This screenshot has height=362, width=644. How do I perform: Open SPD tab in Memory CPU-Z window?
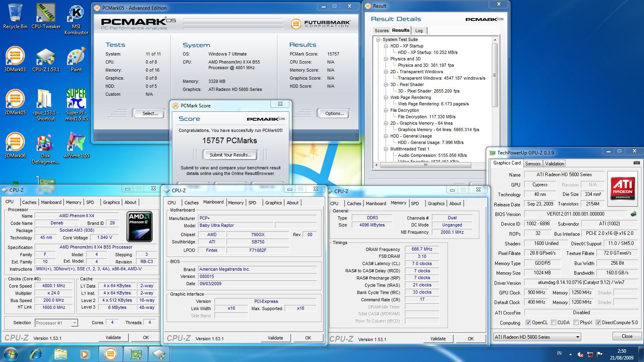415,204
